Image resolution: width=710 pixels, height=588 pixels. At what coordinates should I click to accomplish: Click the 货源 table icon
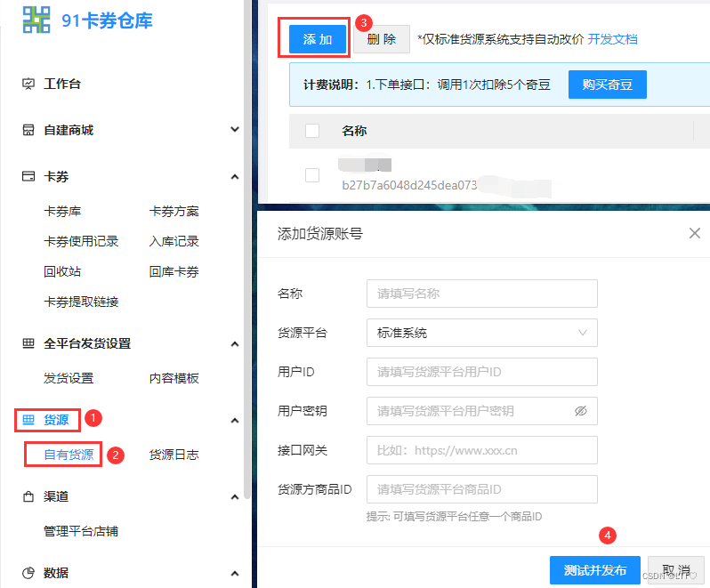point(28,420)
